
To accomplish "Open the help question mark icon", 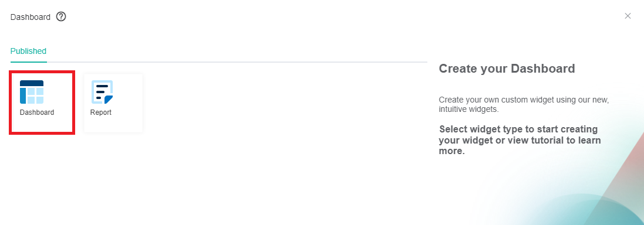I will (61, 17).
